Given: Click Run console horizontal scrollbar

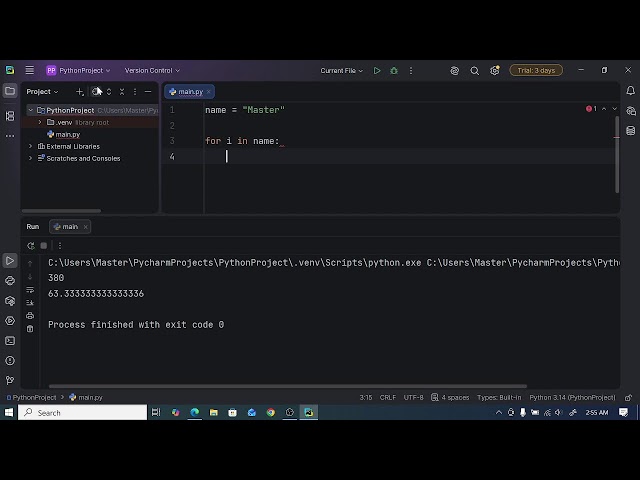Looking at the screenshot, I should coord(288,386).
